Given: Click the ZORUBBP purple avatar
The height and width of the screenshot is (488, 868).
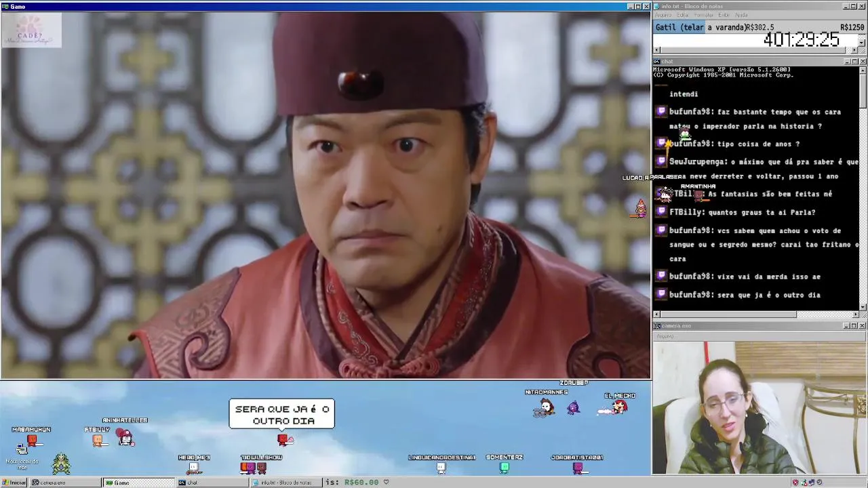Looking at the screenshot, I should 573,407.
